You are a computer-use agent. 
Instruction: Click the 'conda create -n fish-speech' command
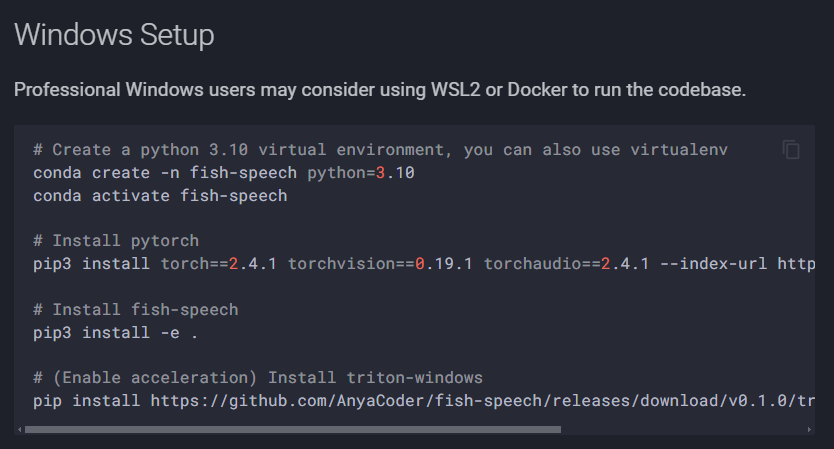click(x=165, y=173)
